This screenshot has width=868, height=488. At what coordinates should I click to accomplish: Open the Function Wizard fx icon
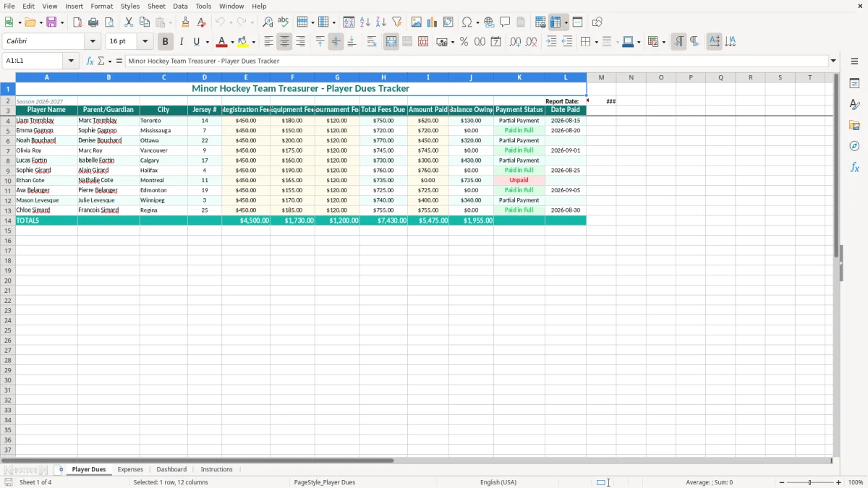(x=90, y=61)
